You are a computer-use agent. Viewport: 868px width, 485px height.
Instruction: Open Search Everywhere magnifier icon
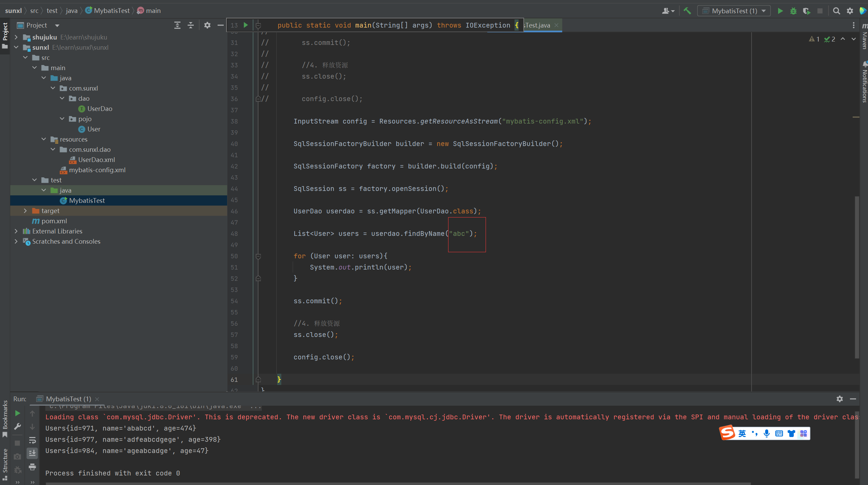pos(836,11)
